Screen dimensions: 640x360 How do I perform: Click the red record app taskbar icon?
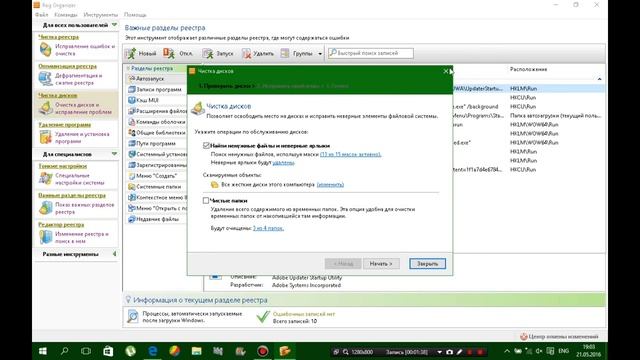point(262,351)
